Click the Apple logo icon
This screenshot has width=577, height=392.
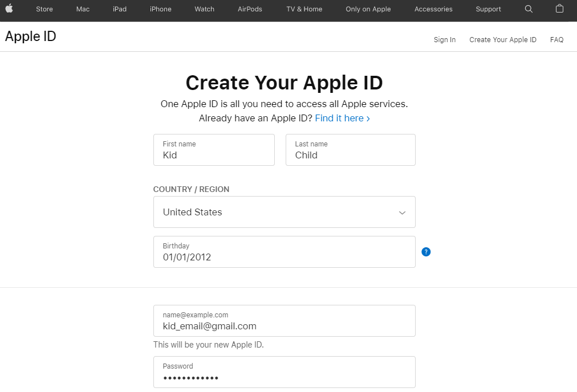[x=9, y=9]
